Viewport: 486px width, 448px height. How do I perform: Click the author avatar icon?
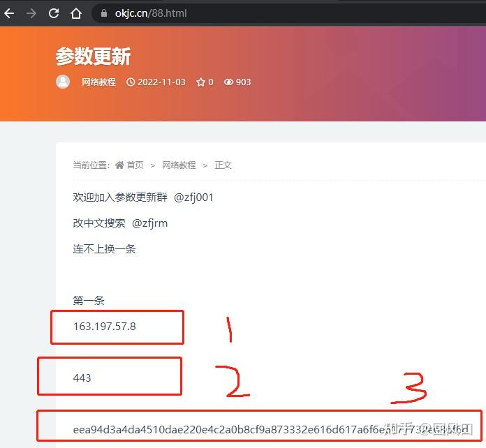63,82
